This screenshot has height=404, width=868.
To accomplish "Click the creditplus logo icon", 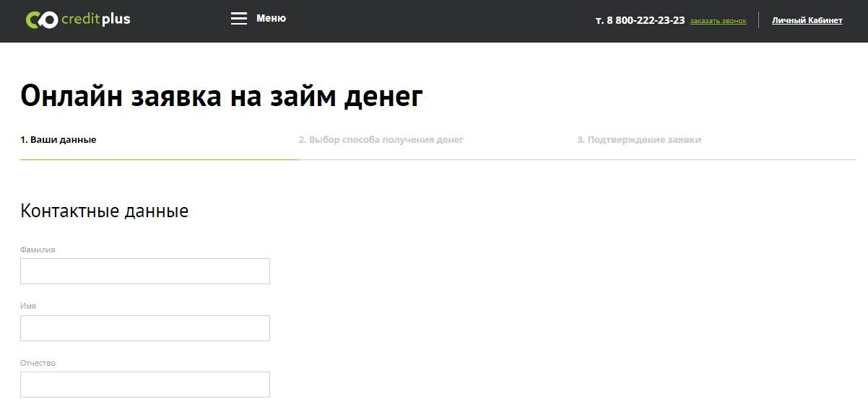I will [41, 19].
